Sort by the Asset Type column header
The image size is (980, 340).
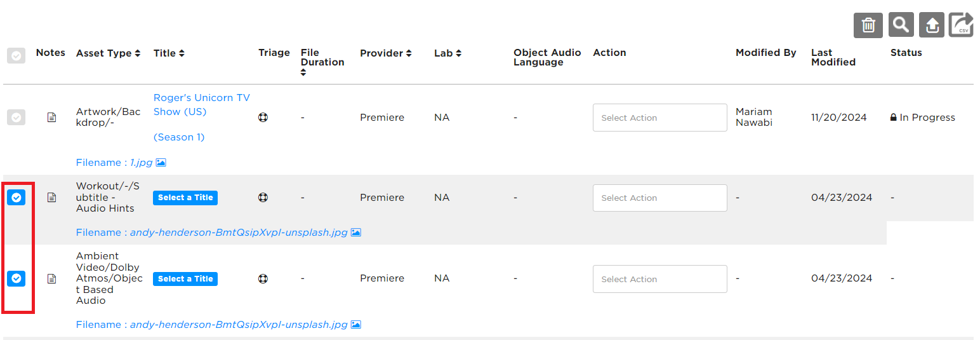(108, 53)
